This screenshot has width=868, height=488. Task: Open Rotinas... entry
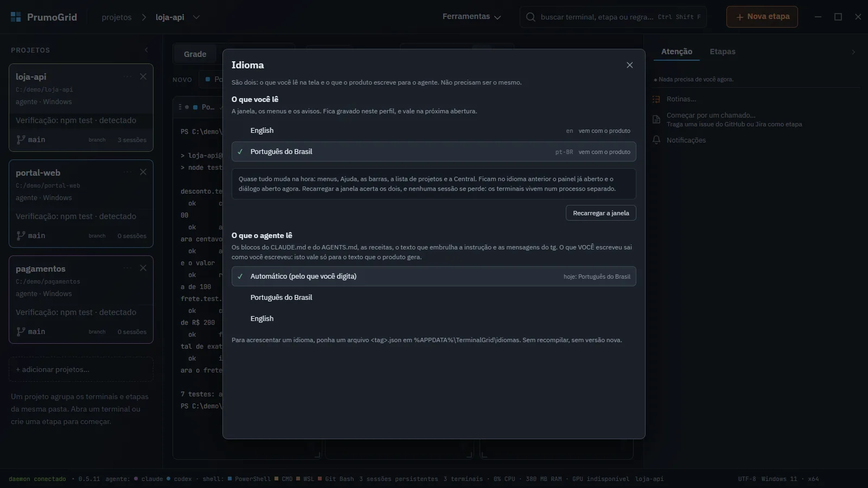681,99
